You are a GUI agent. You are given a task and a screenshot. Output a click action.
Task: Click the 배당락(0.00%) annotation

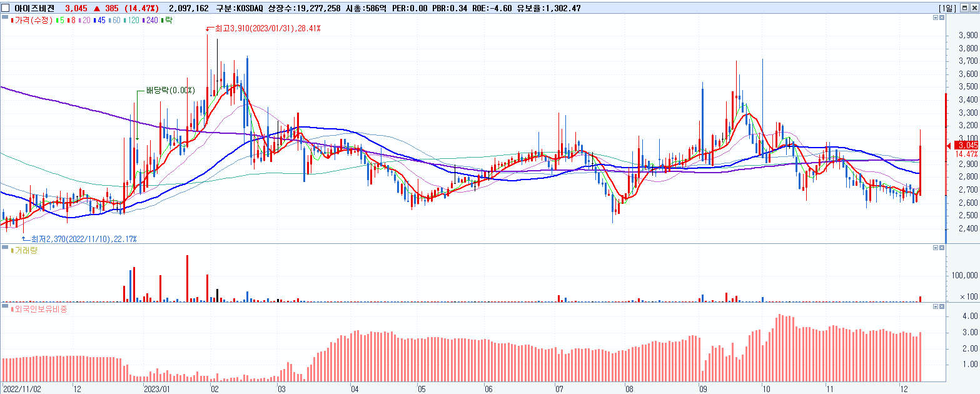[171, 90]
